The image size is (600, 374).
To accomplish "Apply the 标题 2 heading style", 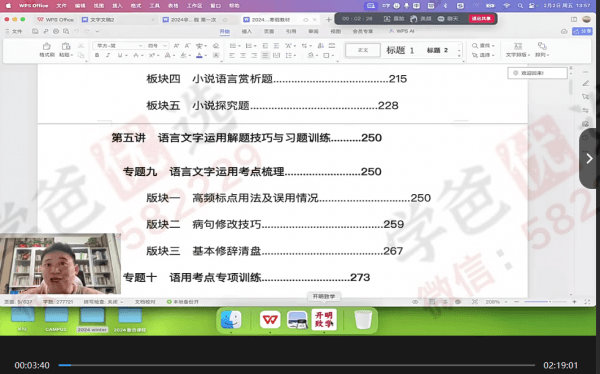I will pos(437,50).
